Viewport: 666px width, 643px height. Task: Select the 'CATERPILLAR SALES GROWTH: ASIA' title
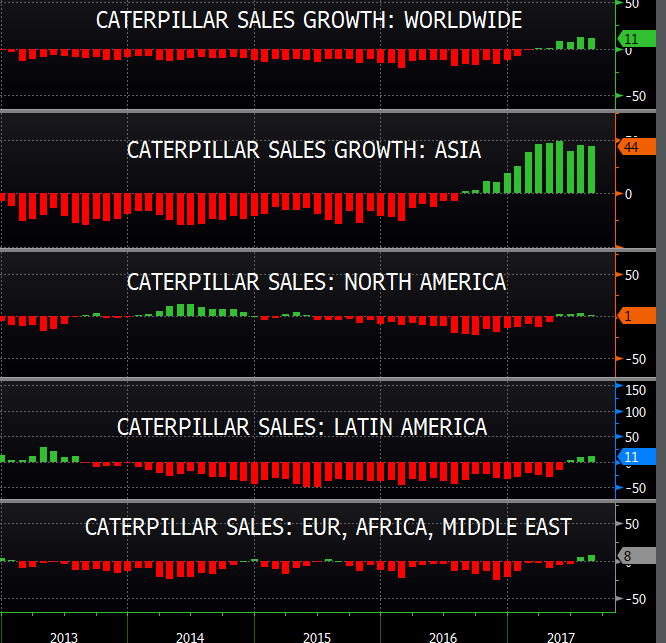click(x=304, y=150)
